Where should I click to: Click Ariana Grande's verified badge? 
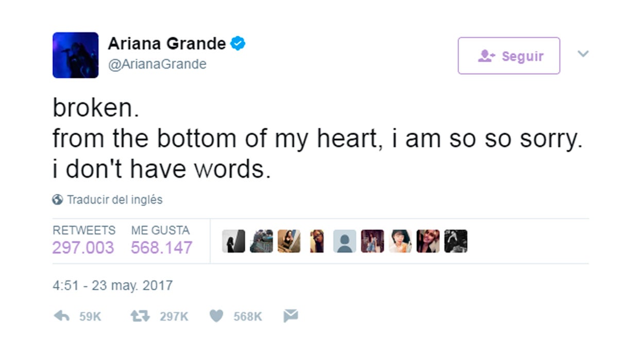(x=238, y=43)
